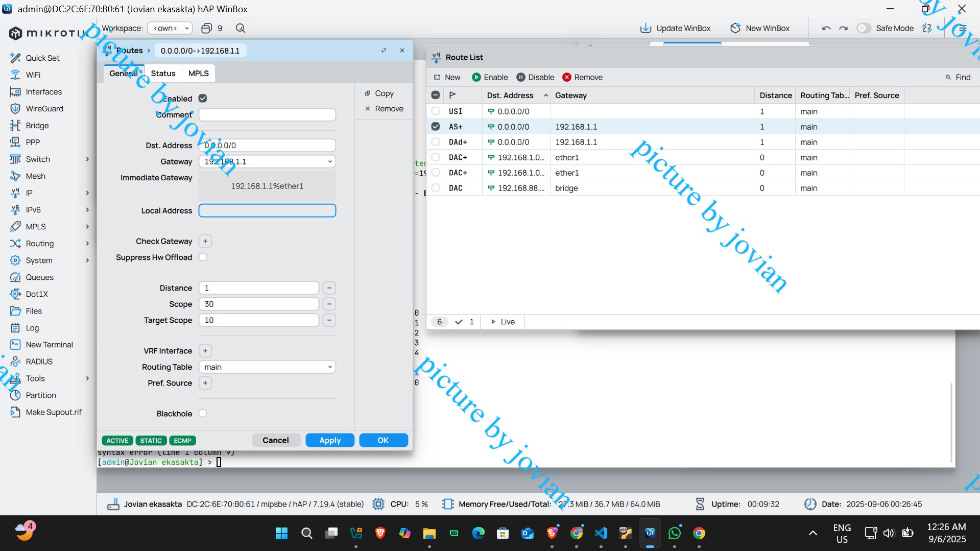Open Quick Set in sidebar
This screenshot has width=980, height=551.
tap(42, 58)
